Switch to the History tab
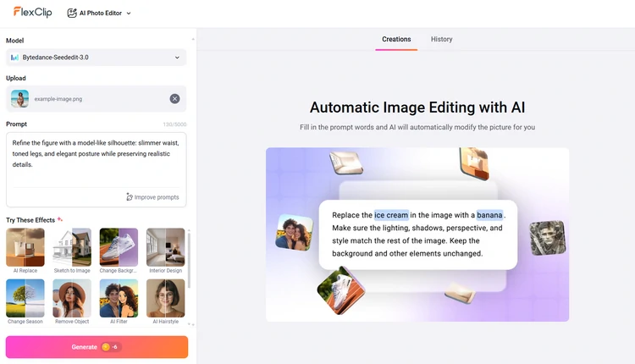The height and width of the screenshot is (364, 635). pyautogui.click(x=441, y=39)
